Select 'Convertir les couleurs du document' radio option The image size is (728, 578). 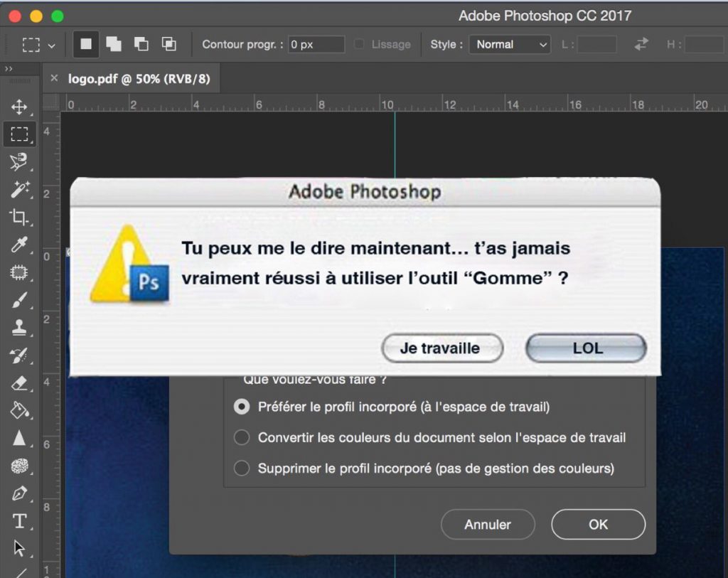point(242,437)
